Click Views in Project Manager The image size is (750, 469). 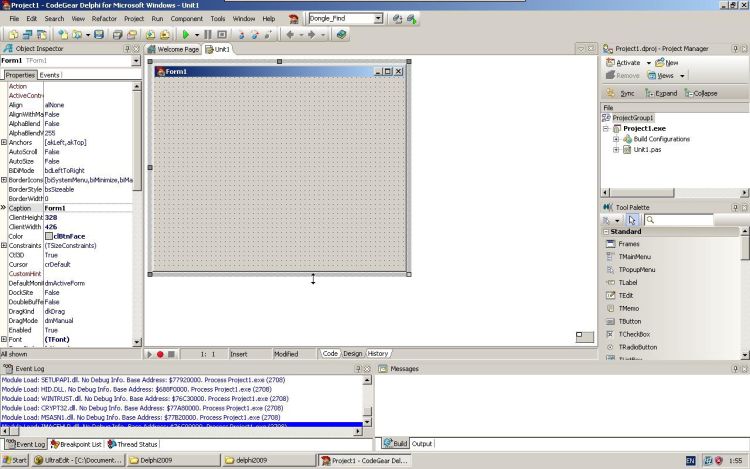click(661, 76)
